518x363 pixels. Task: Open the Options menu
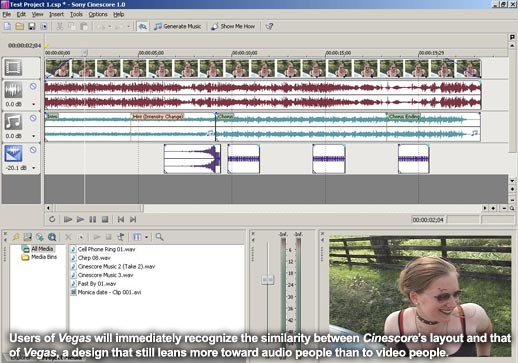pyautogui.click(x=98, y=14)
